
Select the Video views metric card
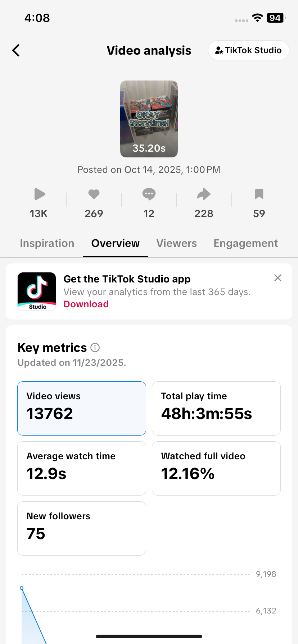82,408
